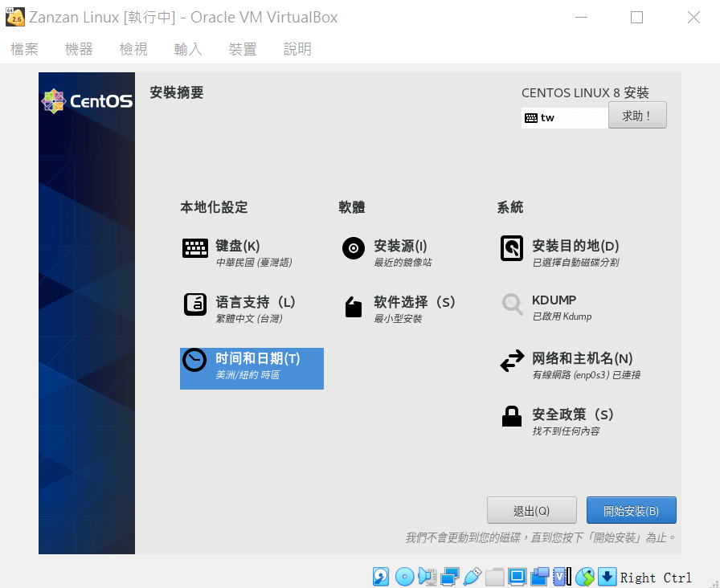Click the hard drive icon for 安装目的地
This screenshot has height=588, width=720.
coord(512,248)
